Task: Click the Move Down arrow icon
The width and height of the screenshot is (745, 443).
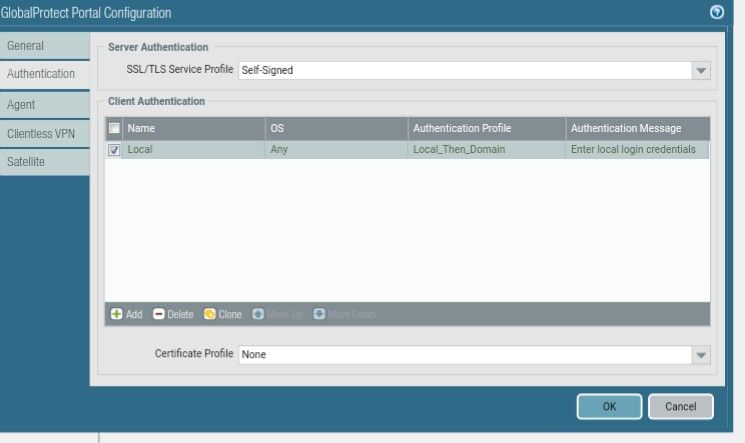Action: coord(319,314)
